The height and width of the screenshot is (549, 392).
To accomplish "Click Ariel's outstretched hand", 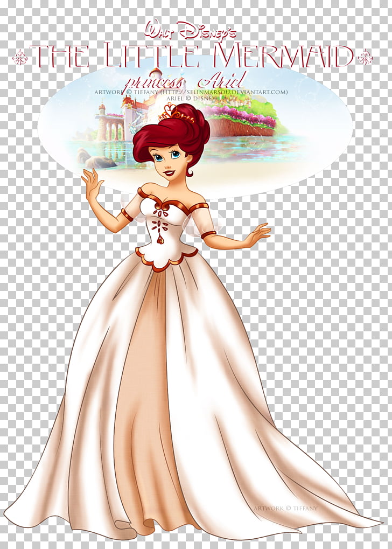I will [x=257, y=234].
